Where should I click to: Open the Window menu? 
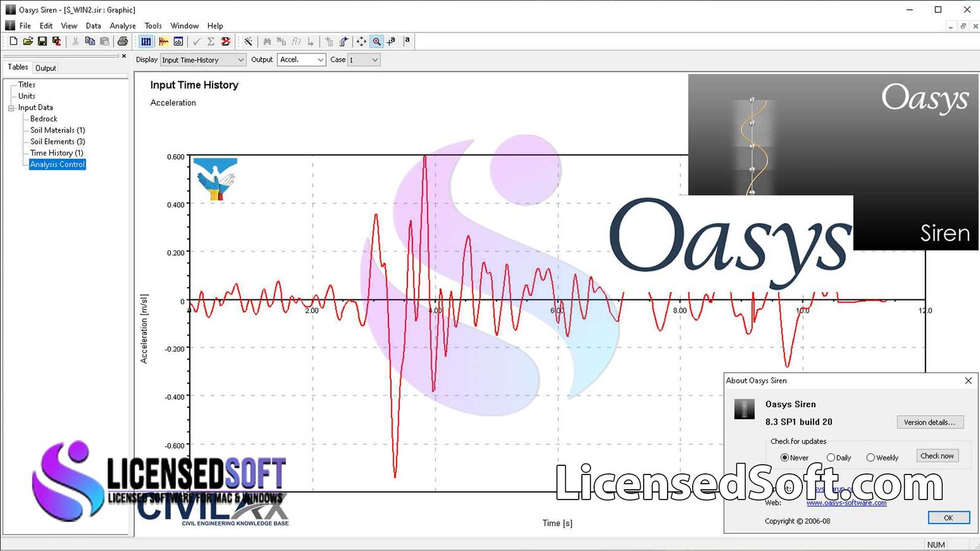pos(184,26)
